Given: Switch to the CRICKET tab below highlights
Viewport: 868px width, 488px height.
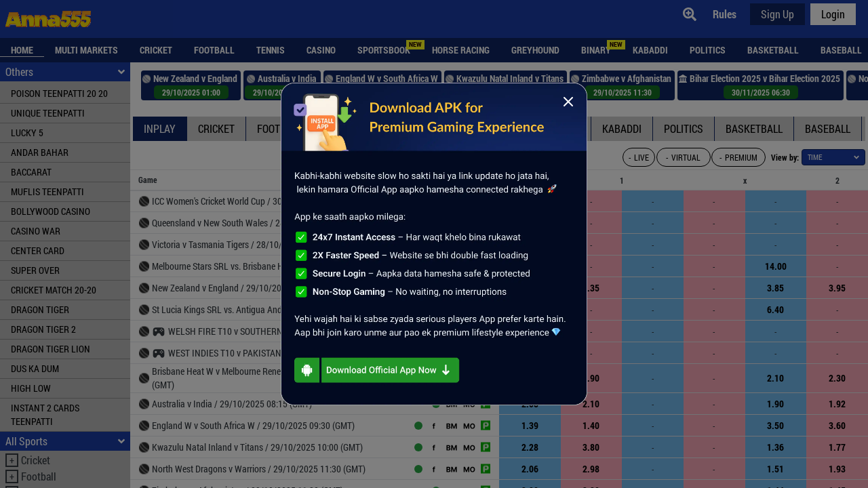Looking at the screenshot, I should pyautogui.click(x=216, y=129).
